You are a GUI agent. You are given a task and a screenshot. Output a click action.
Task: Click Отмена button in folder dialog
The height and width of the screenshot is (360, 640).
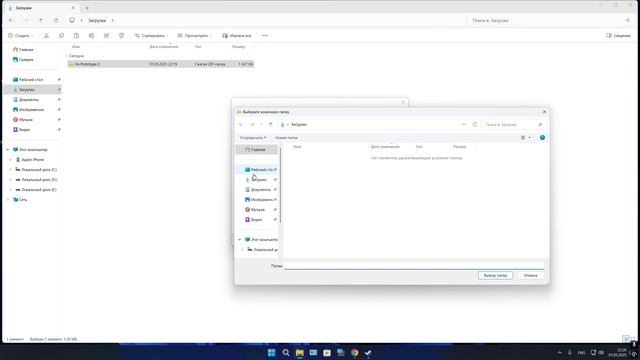click(530, 276)
